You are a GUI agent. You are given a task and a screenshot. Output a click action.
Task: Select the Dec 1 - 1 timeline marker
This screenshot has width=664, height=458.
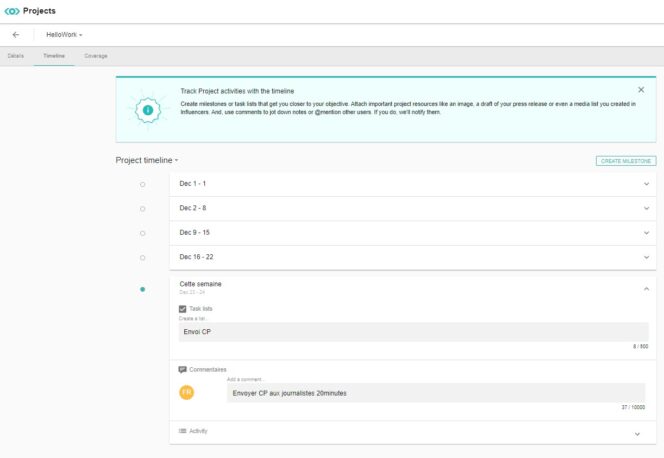142,184
